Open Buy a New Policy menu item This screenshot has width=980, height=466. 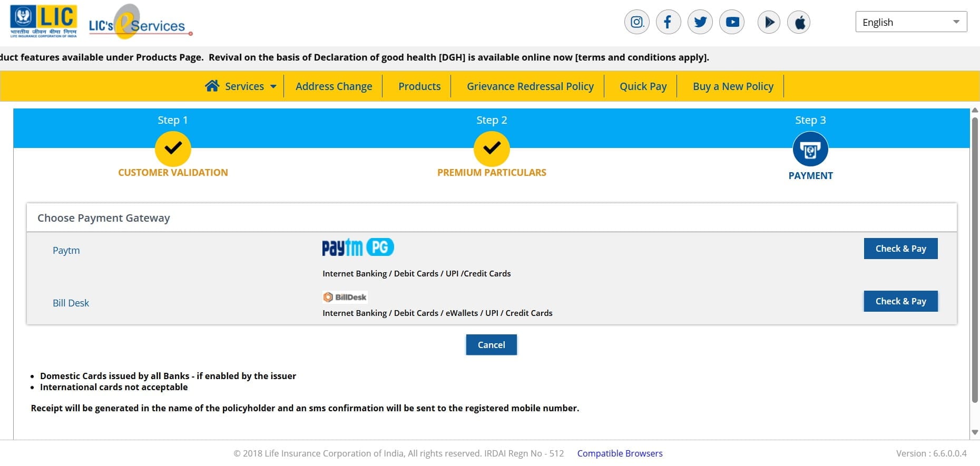(x=733, y=86)
